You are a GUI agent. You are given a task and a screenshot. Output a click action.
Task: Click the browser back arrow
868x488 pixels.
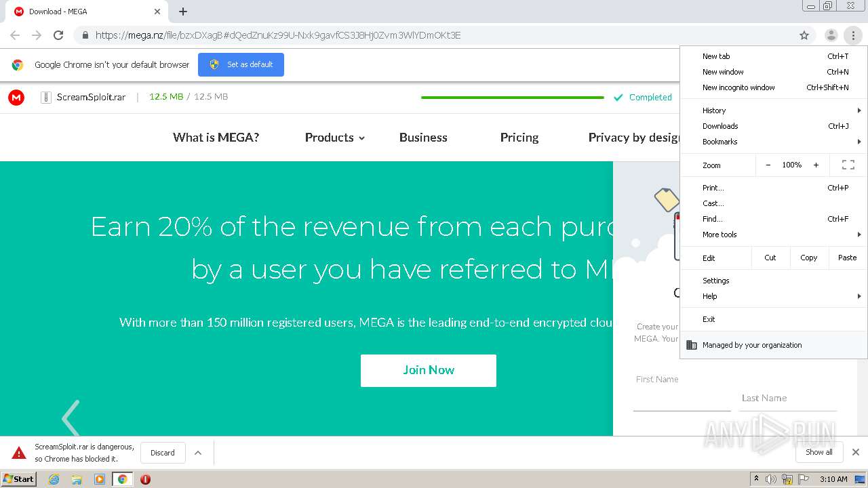(15, 35)
